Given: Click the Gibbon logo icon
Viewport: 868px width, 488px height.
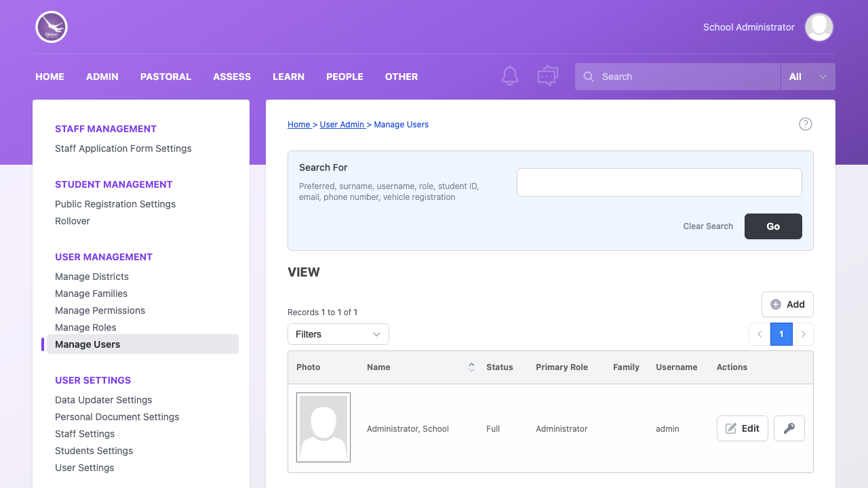Looking at the screenshot, I should [x=52, y=27].
